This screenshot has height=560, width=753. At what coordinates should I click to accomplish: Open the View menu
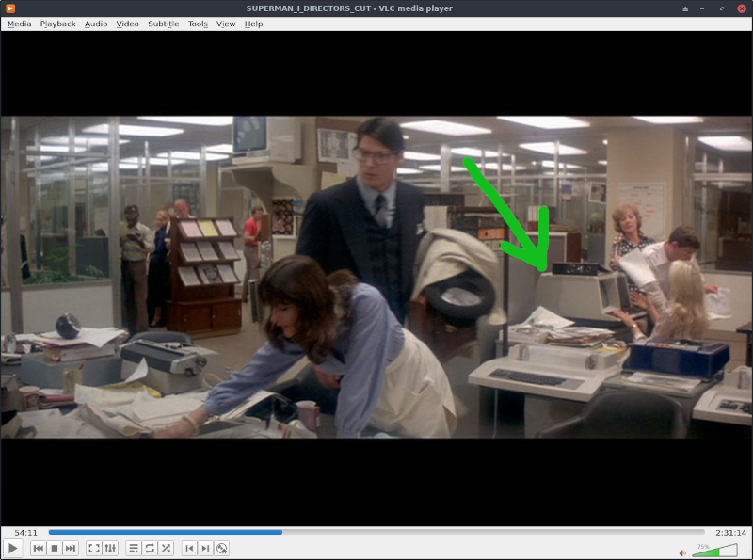pyautogui.click(x=226, y=24)
